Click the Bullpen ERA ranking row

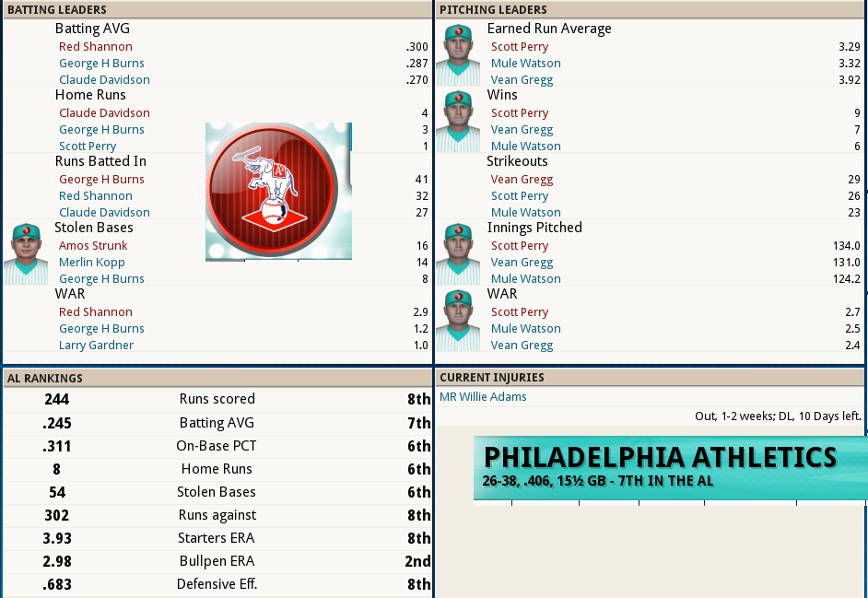217,561
